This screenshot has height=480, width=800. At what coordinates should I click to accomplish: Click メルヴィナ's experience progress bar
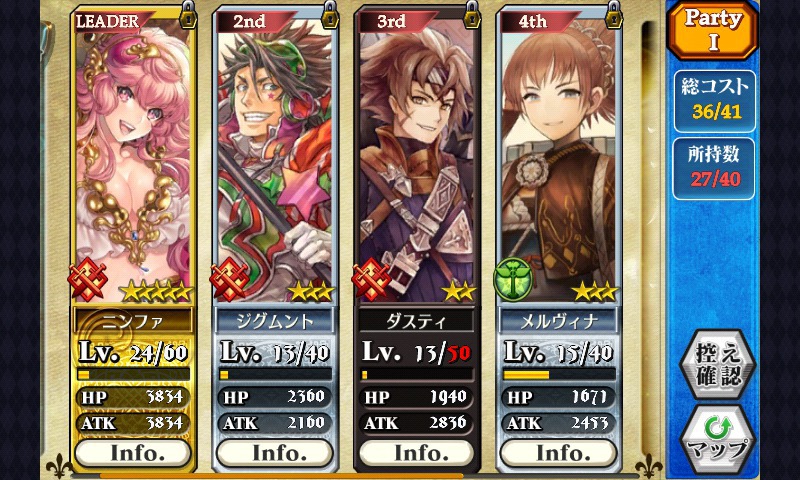[559, 375]
